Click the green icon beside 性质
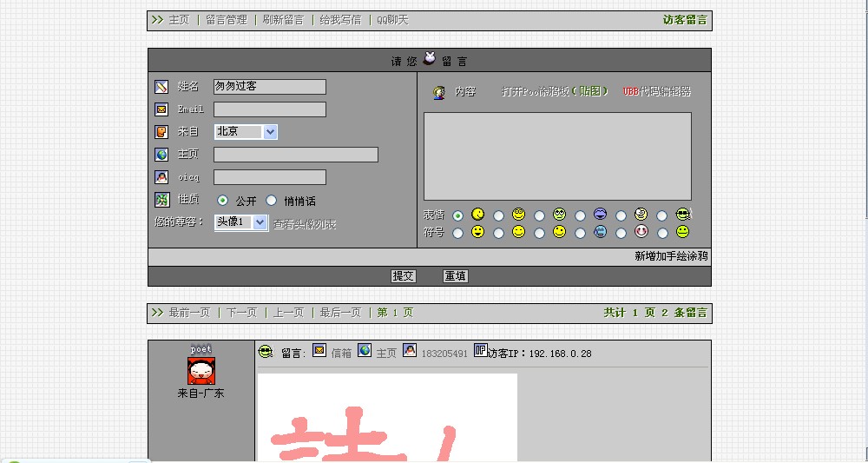 point(161,200)
